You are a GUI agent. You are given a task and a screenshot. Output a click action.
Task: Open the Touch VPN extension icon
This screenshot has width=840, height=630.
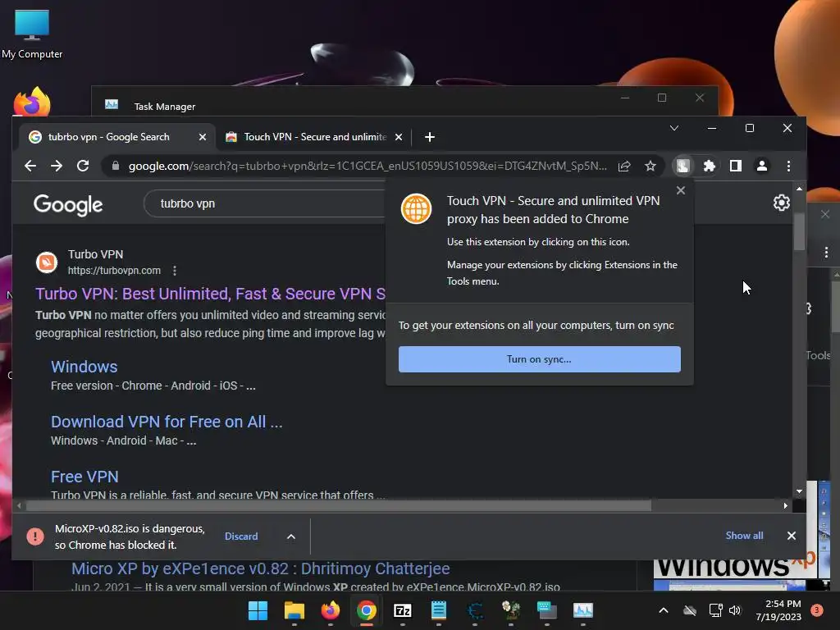point(683,166)
